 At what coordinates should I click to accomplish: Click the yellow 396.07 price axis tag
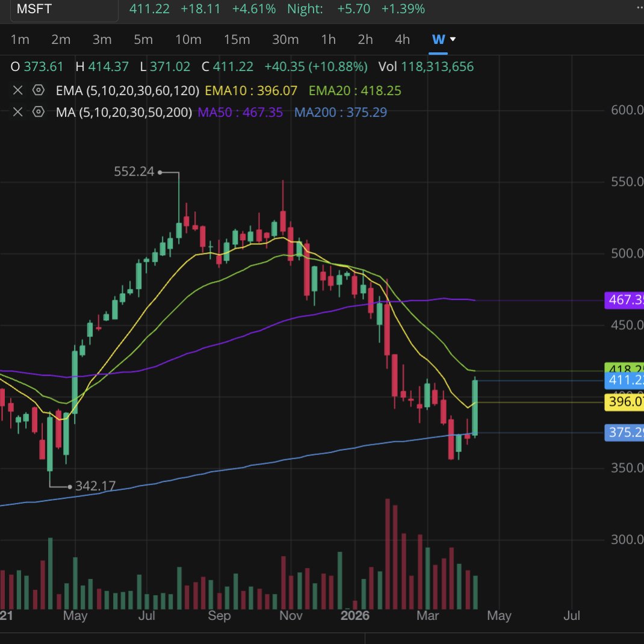(624, 401)
